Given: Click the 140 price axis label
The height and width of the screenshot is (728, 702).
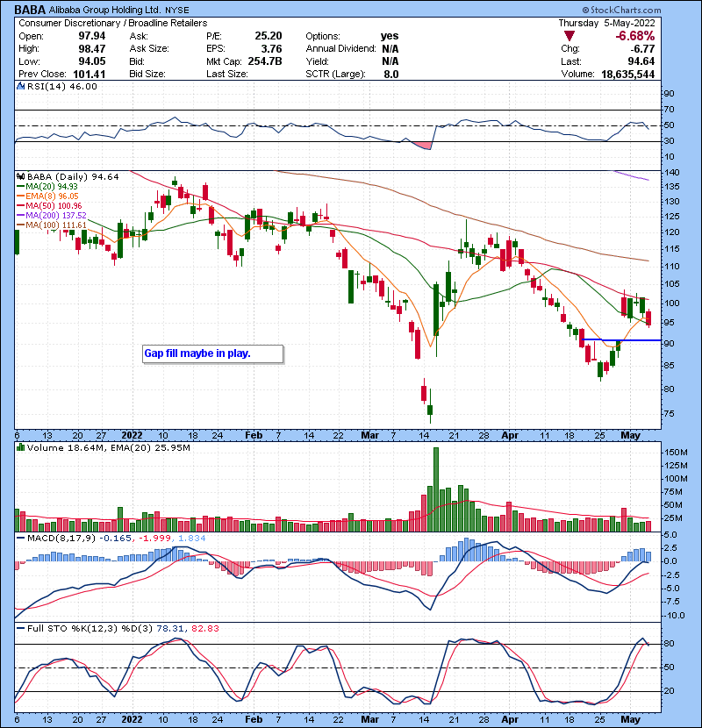Looking at the screenshot, I should tap(671, 172).
